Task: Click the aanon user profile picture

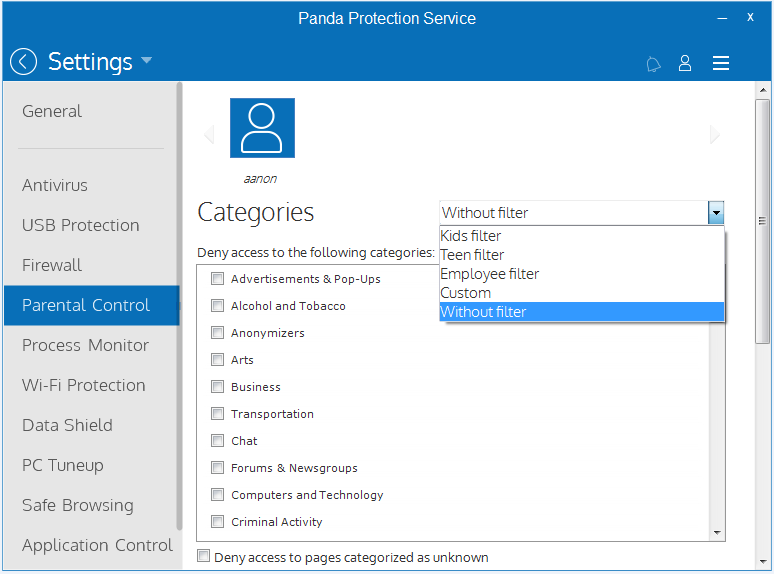Action: (x=262, y=128)
